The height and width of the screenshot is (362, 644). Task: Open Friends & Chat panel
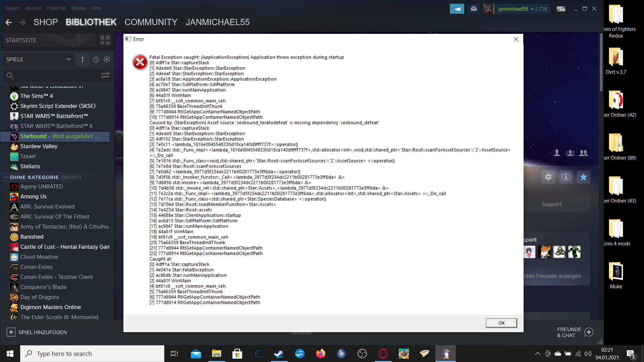coord(575,332)
